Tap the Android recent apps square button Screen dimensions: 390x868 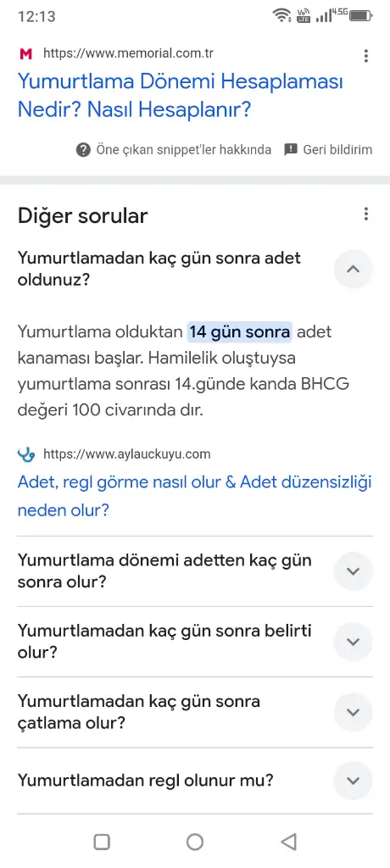click(x=102, y=842)
